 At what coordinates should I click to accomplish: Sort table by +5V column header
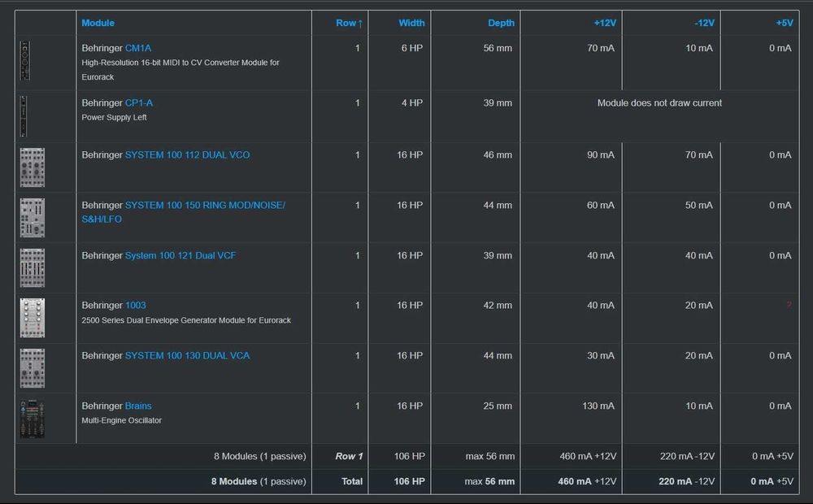pyautogui.click(x=785, y=23)
